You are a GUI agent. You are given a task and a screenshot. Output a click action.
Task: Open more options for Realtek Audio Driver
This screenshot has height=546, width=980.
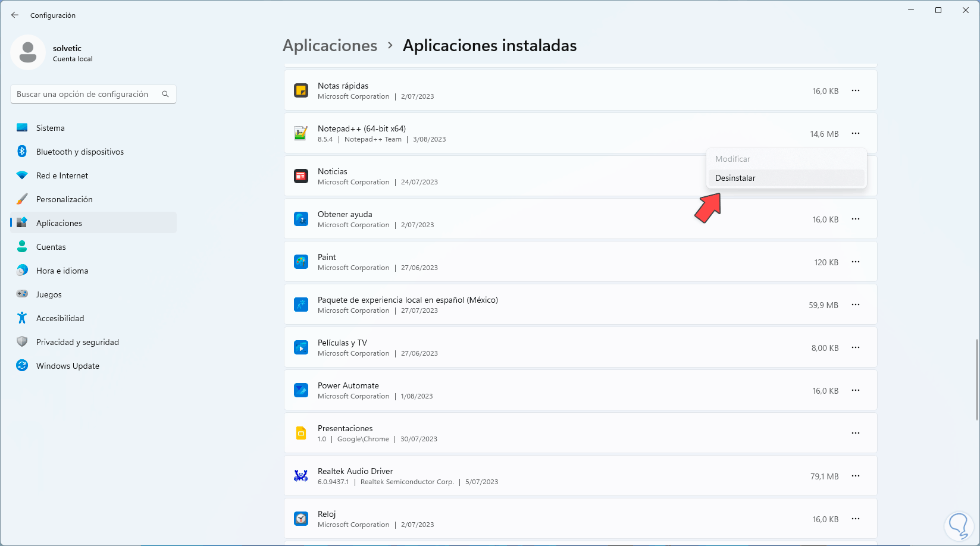(x=856, y=476)
